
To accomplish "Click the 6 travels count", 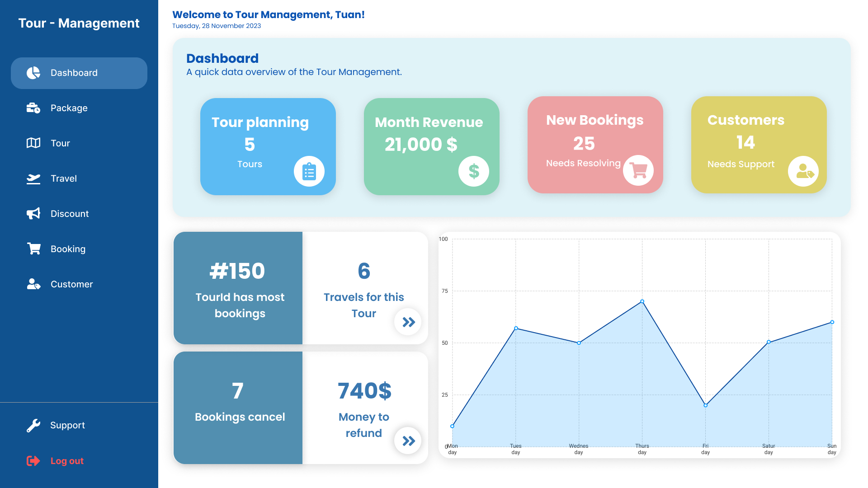I will [364, 271].
